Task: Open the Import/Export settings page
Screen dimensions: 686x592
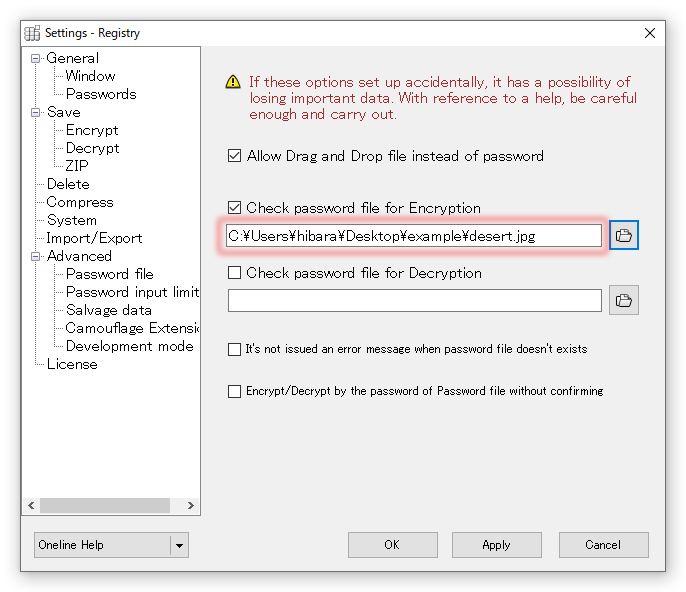Action: pyautogui.click(x=94, y=238)
